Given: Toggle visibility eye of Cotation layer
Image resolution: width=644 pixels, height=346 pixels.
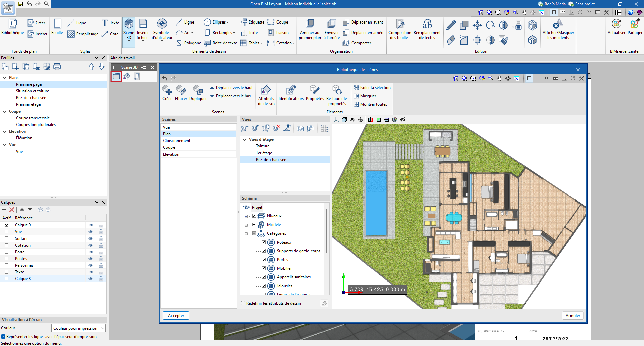Looking at the screenshot, I should coord(90,245).
